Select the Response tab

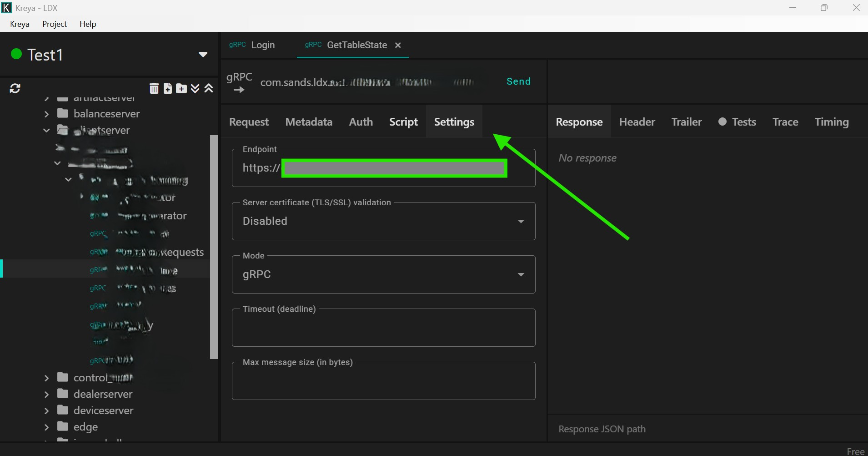pyautogui.click(x=579, y=122)
